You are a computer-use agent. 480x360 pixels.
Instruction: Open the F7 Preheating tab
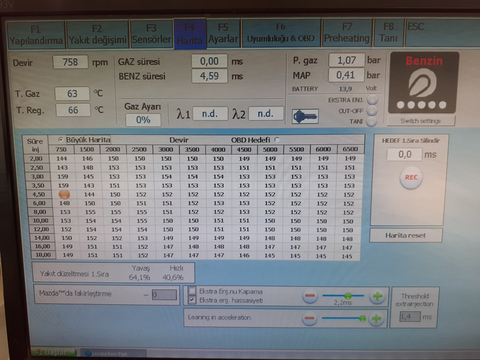(347, 33)
